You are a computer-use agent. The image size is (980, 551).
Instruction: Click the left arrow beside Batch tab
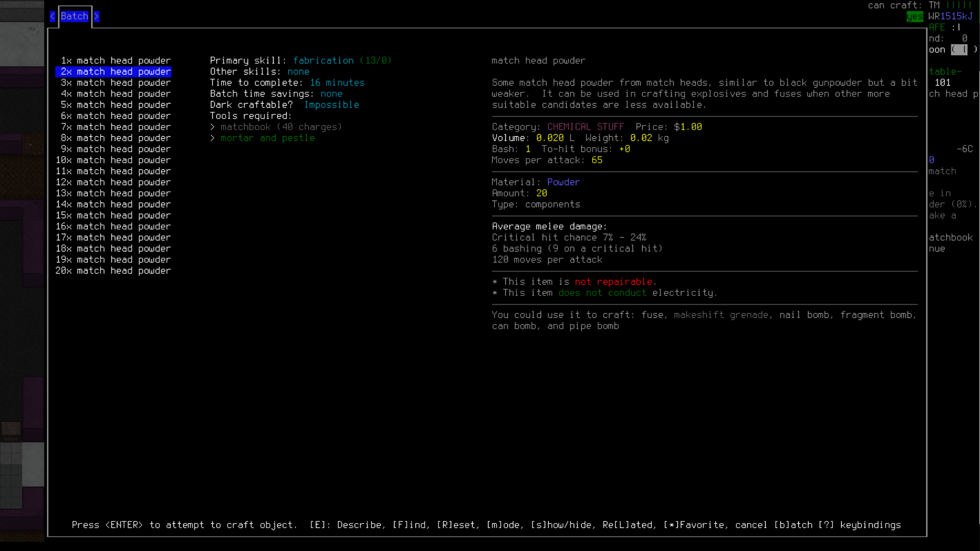52,16
